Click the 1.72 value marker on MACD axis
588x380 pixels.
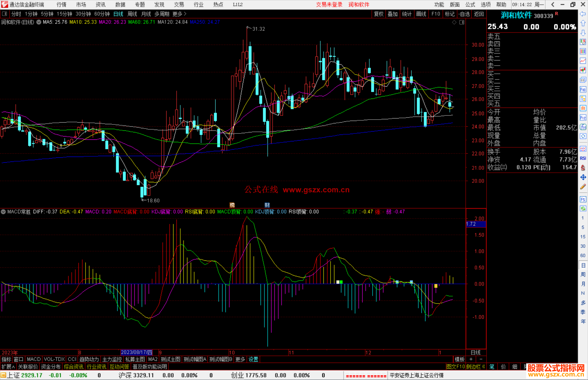tap(476, 224)
